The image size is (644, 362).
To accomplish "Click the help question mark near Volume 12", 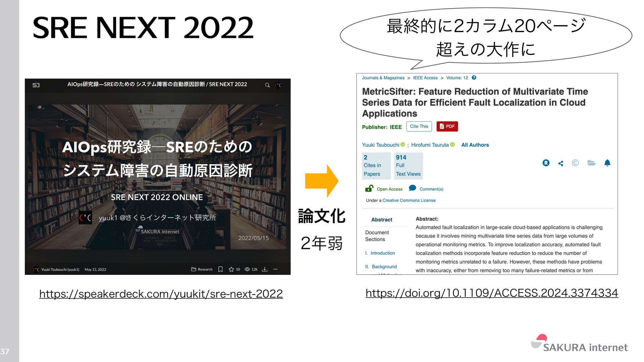I will [474, 78].
